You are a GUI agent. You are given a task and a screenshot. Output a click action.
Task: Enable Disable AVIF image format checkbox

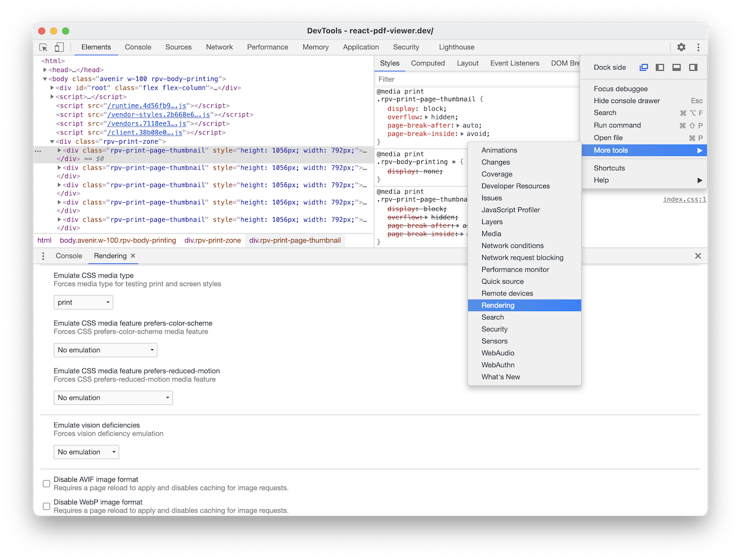(46, 484)
